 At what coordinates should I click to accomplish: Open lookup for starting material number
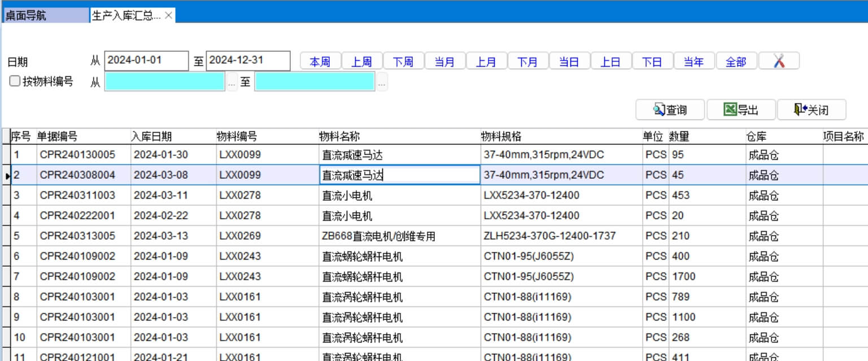[x=232, y=82]
